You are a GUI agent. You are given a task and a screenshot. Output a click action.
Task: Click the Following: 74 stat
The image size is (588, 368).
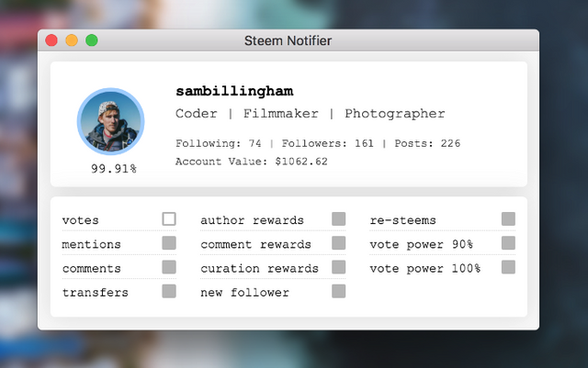pyautogui.click(x=219, y=143)
